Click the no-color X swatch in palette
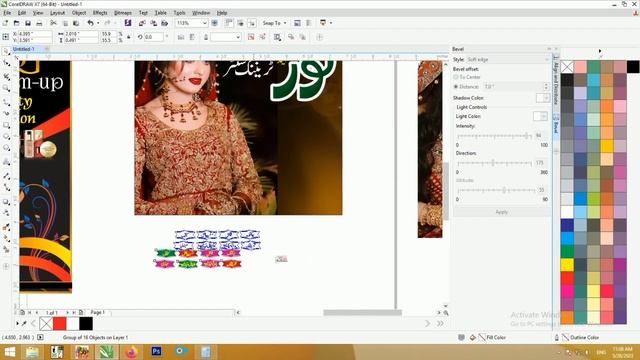Screen dimensions: 640x360 567,67
